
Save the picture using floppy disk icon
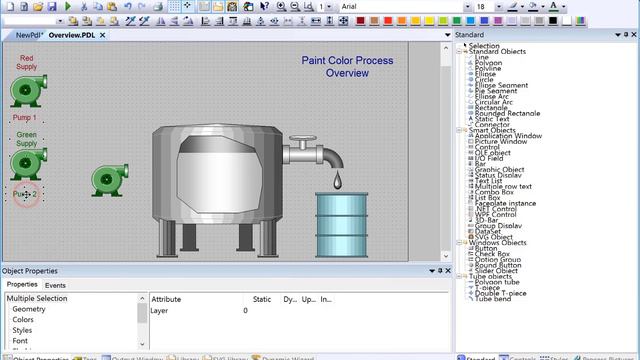coord(52,7)
